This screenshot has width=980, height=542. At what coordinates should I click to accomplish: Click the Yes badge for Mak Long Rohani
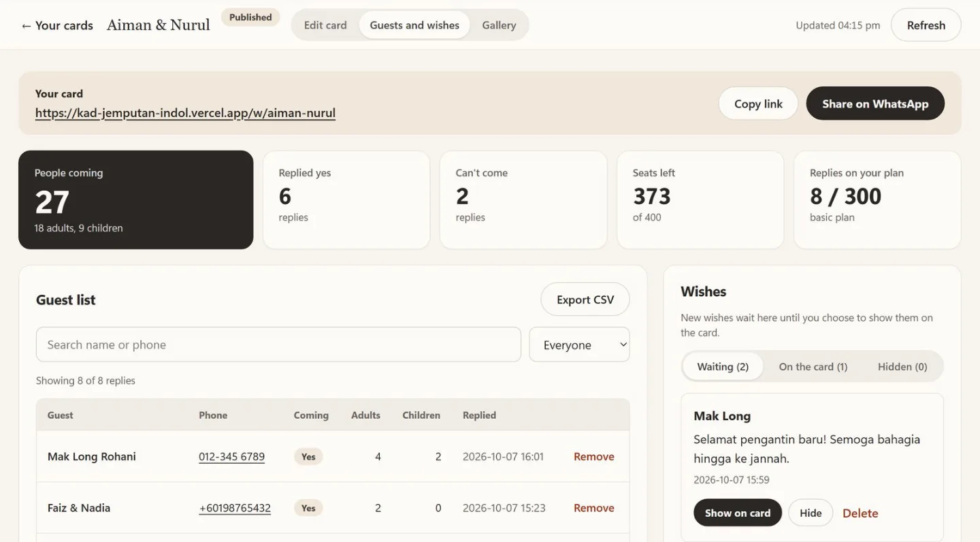308,457
